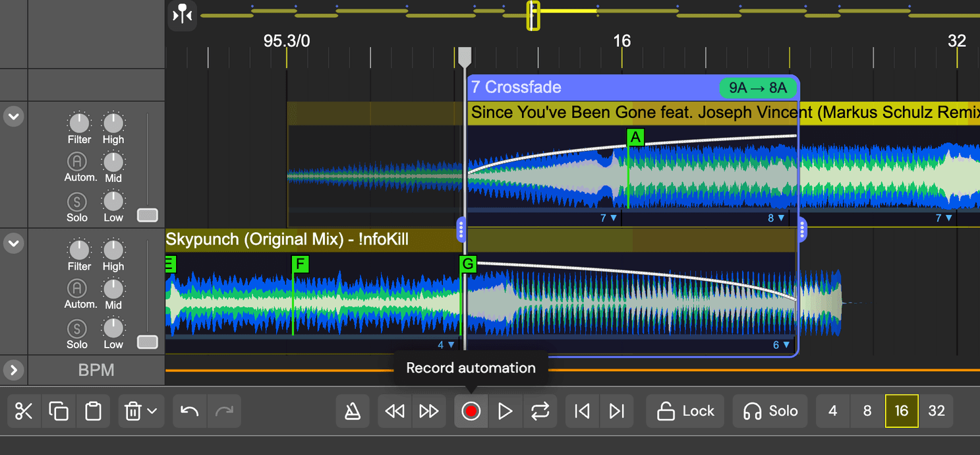Screen dimensions: 980x455
Task: Expand the BPM lane
Action: (x=14, y=370)
